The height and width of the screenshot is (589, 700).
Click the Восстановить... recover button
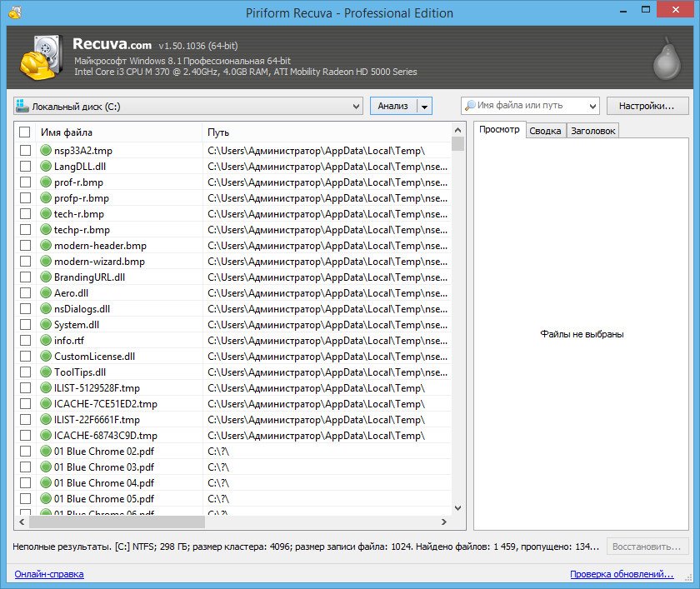(x=647, y=547)
